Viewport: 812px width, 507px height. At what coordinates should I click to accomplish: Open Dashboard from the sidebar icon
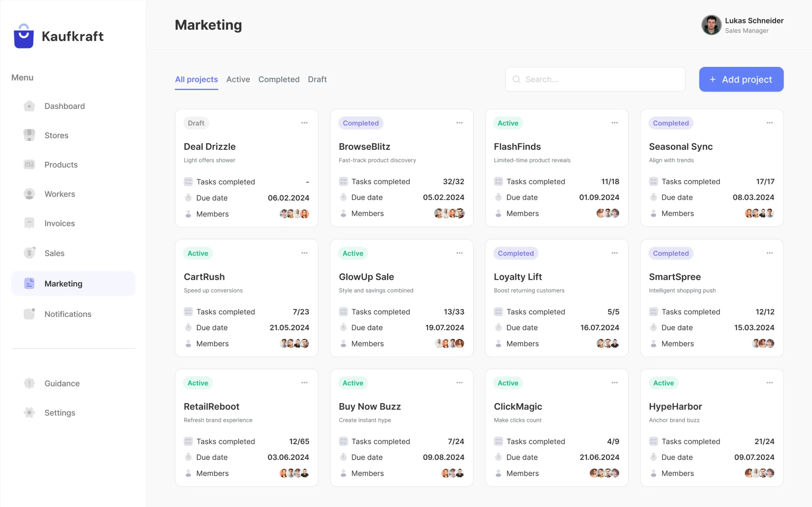click(29, 106)
